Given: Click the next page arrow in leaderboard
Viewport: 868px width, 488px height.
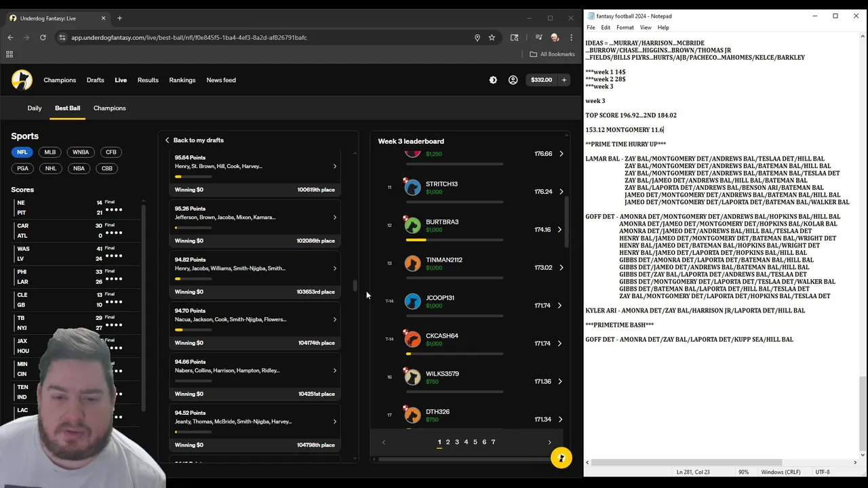Looking at the screenshot, I should (x=549, y=443).
